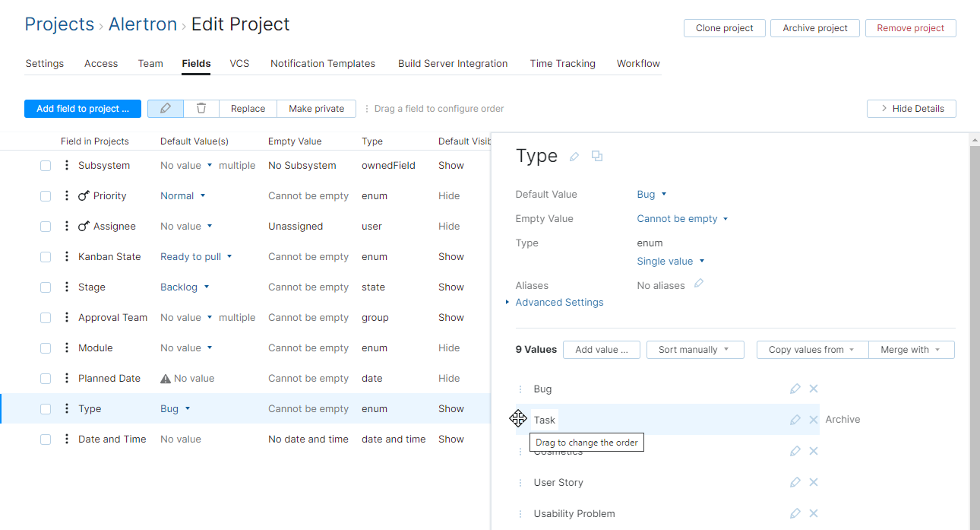
Task: Check the checkbox for the Subsystem row
Action: (x=45, y=165)
